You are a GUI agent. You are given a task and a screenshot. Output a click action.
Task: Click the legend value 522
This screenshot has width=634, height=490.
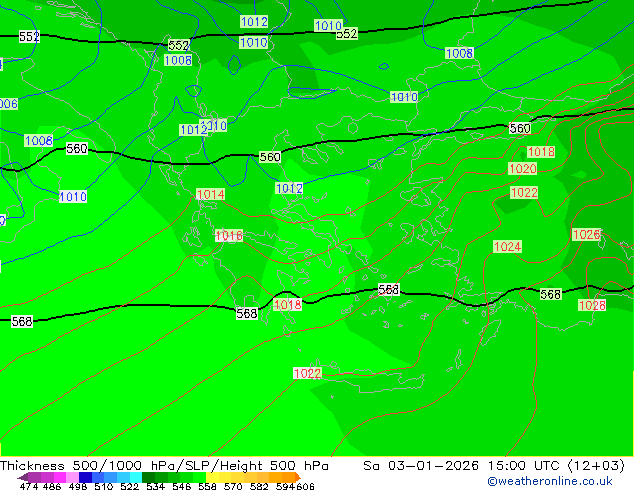click(130, 486)
